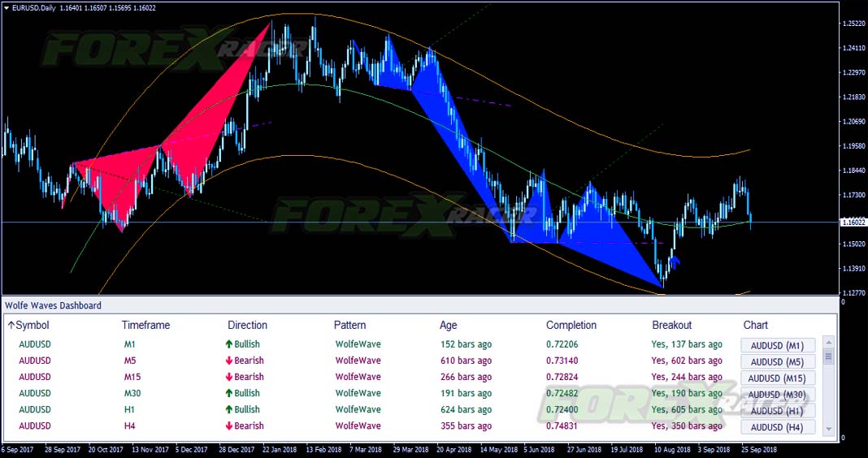Click the Wolfe Waves Dashboard title
Viewport: 868px width, 458px height.
(x=53, y=305)
